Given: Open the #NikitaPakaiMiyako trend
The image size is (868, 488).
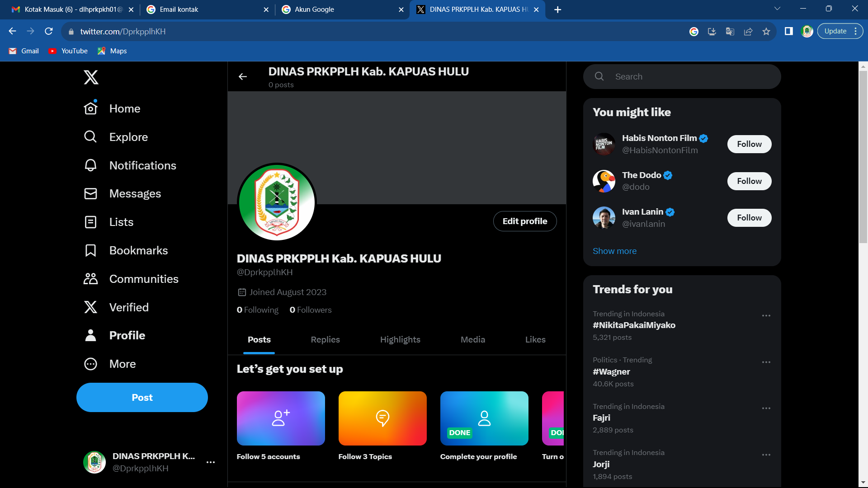Looking at the screenshot, I should point(634,325).
